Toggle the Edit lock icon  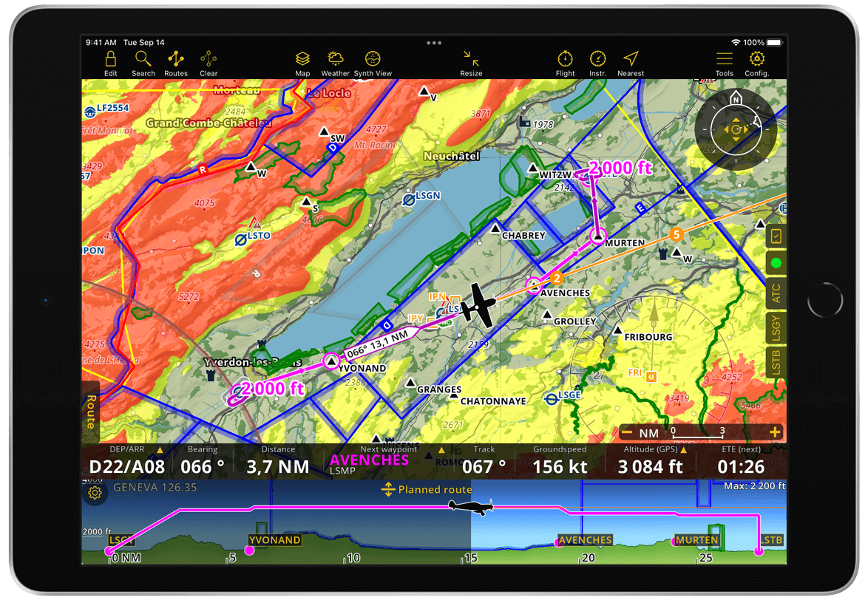[110, 63]
